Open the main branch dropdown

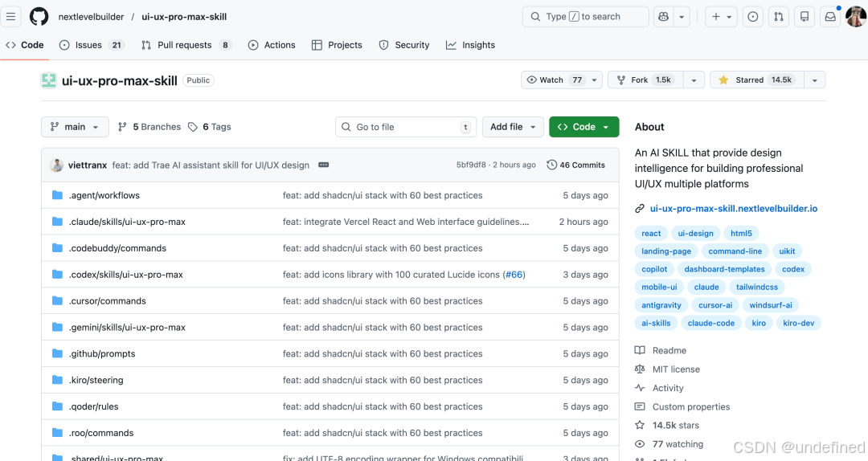point(75,127)
